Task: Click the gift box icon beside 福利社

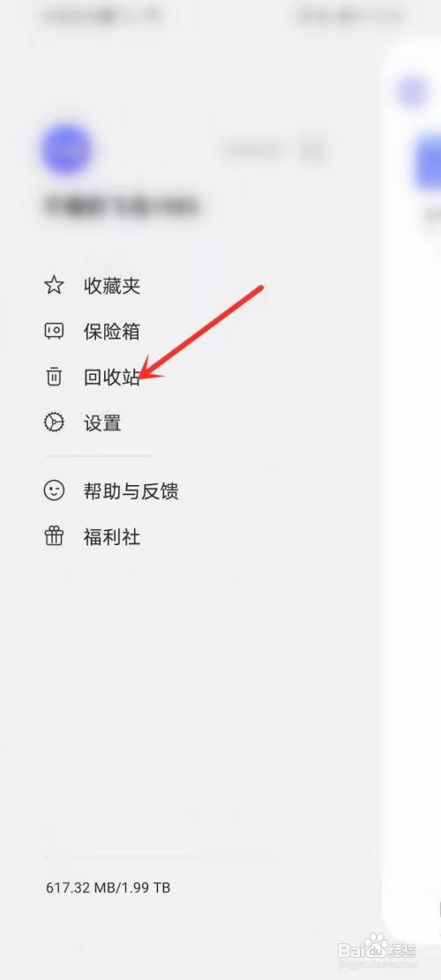Action: (x=55, y=536)
